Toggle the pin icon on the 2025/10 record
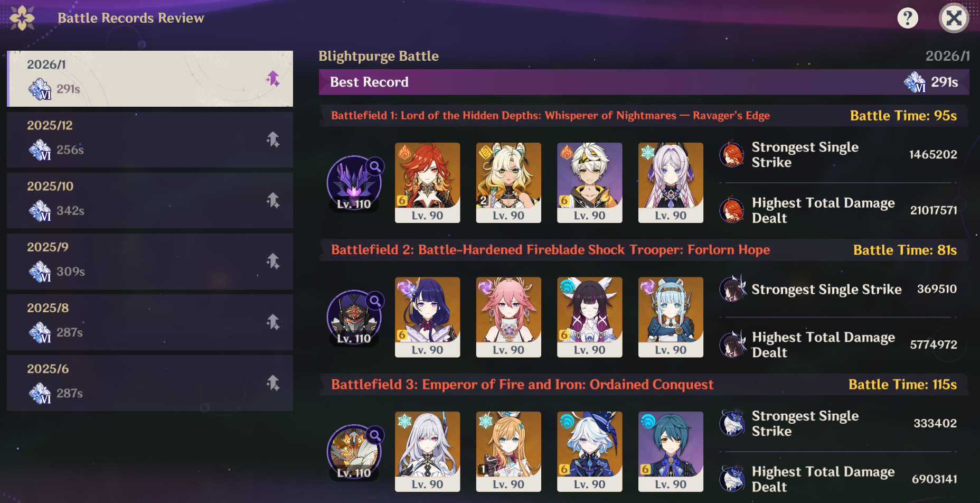The height and width of the screenshot is (503, 980). [x=273, y=200]
